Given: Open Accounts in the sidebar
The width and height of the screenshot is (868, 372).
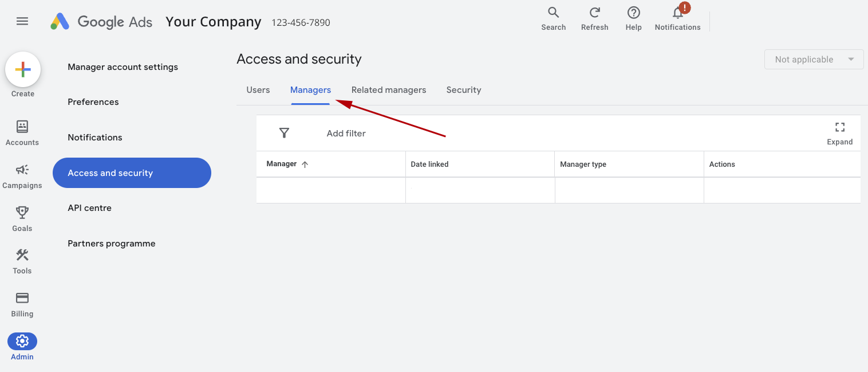Looking at the screenshot, I should coord(22,127).
